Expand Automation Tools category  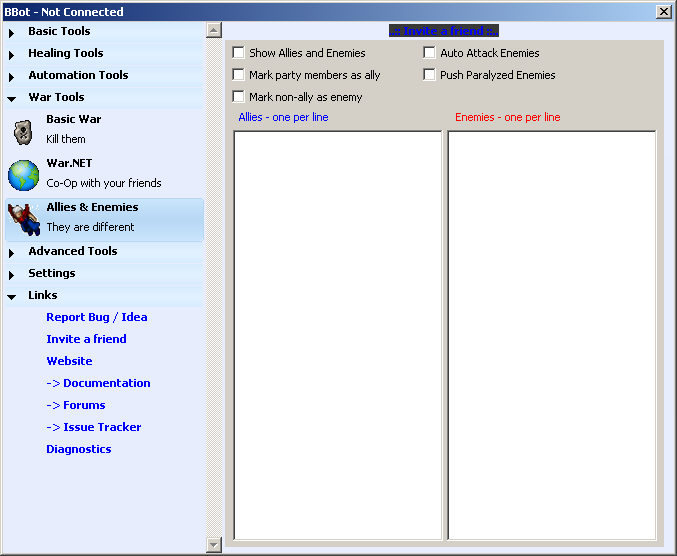pos(78,76)
